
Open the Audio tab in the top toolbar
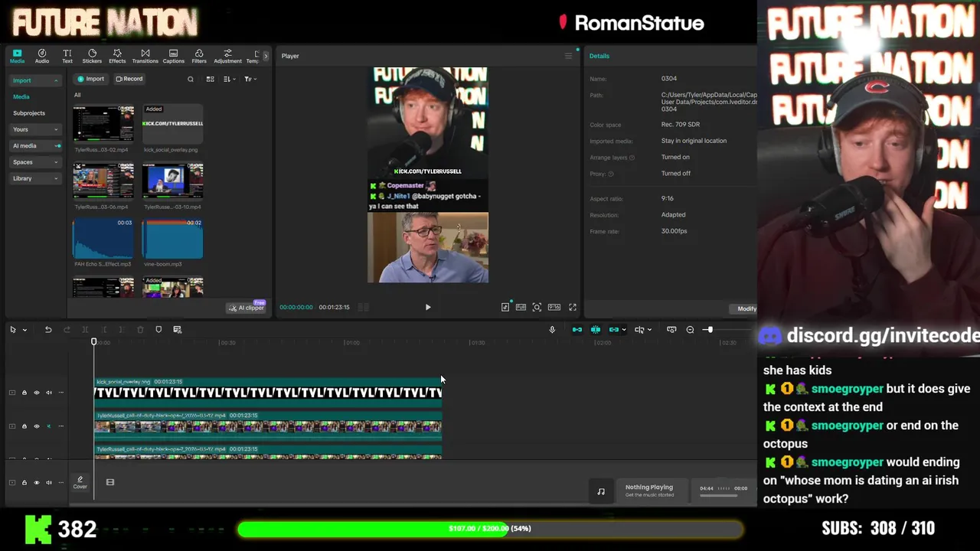[x=42, y=56]
